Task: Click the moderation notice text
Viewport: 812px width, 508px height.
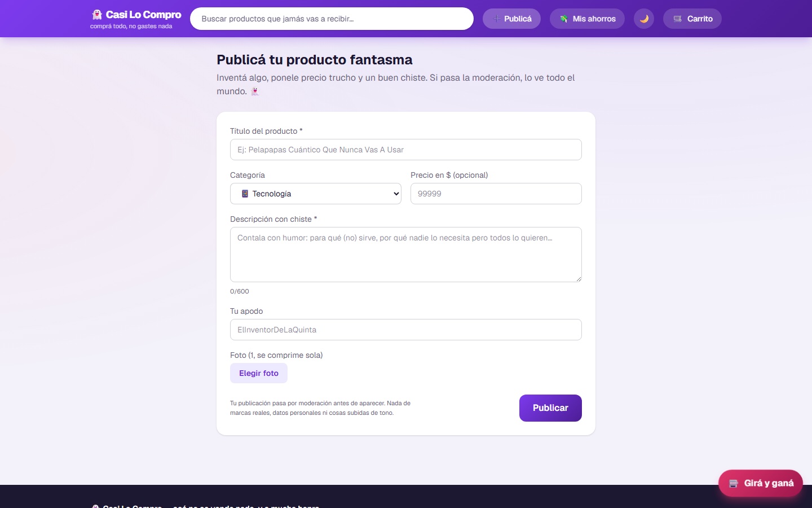Action: point(320,408)
